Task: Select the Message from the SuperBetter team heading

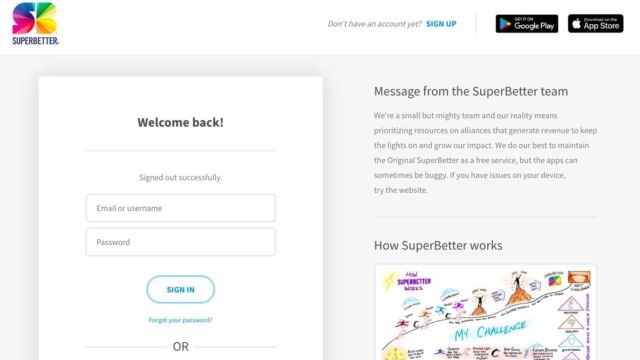Action: [471, 91]
